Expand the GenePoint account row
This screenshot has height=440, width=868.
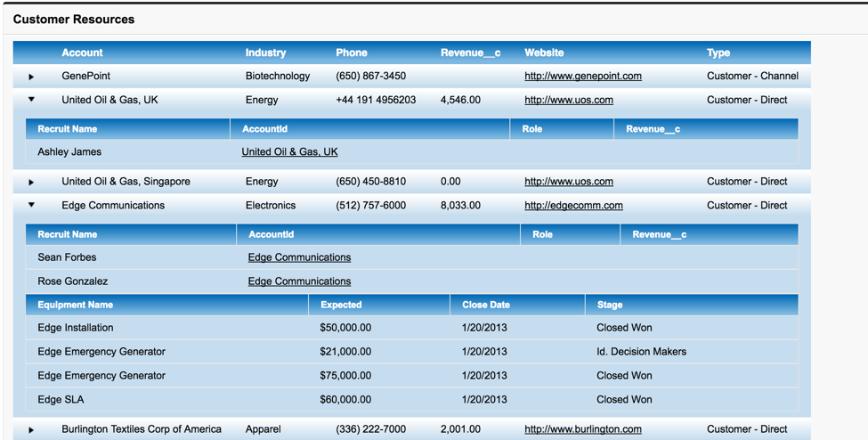click(x=31, y=77)
